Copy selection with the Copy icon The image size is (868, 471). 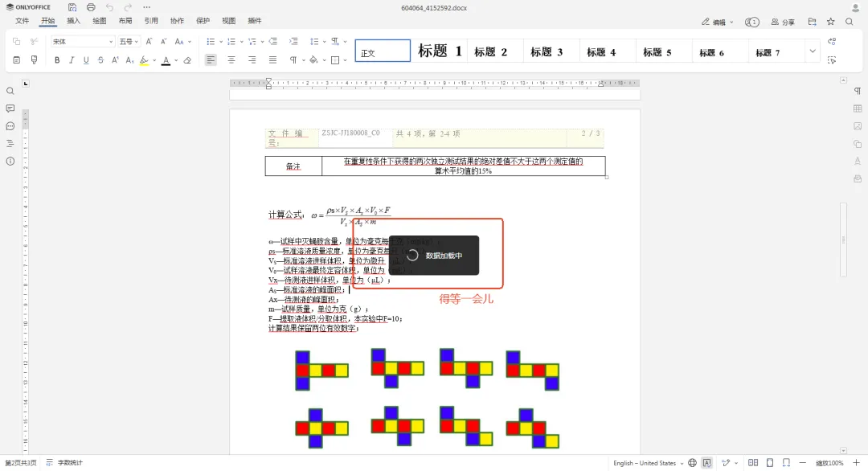[17, 42]
